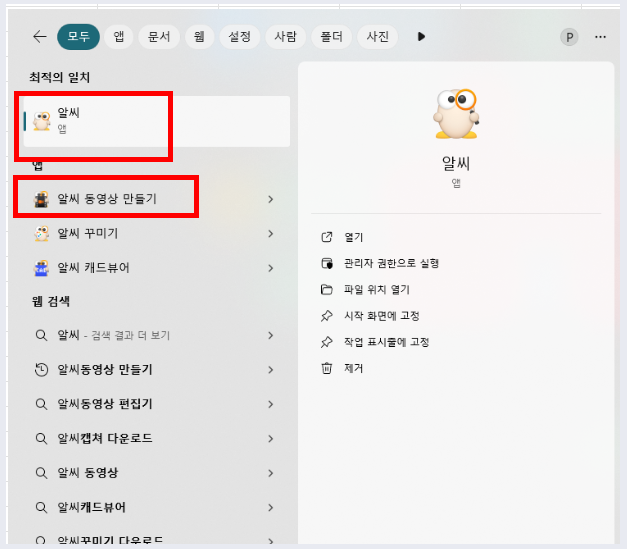Switch to the 웹 filter tab
This screenshot has height=549, width=627.
(x=199, y=37)
